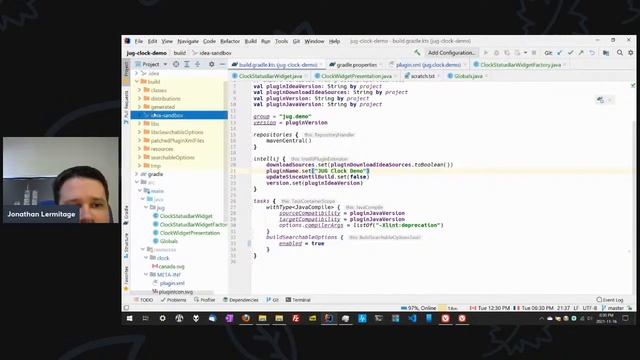Click Expand All icon in Project panel
This screenshot has height=360, width=640.
point(187,64)
